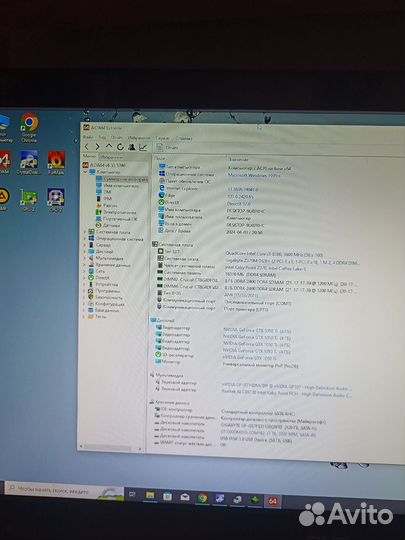The height and width of the screenshot is (540, 405).
Task: Select DMI in the tree
Action: coord(104,192)
